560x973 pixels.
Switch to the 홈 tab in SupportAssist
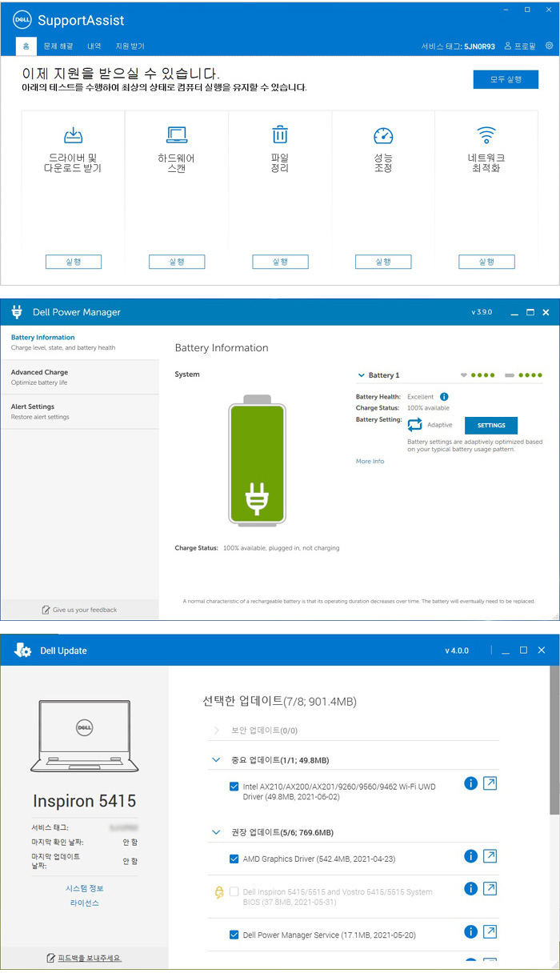tap(26, 46)
